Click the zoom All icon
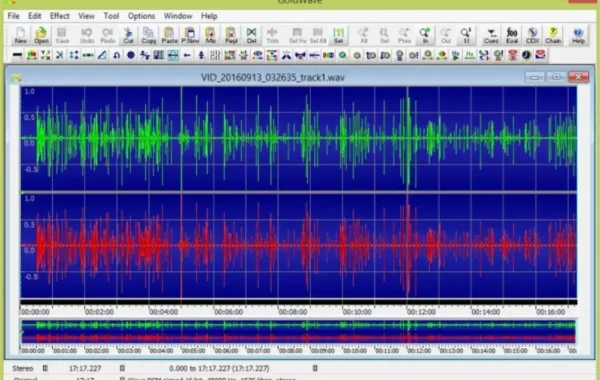Image resolution: width=600 pixels, height=380 pixels. [364, 36]
